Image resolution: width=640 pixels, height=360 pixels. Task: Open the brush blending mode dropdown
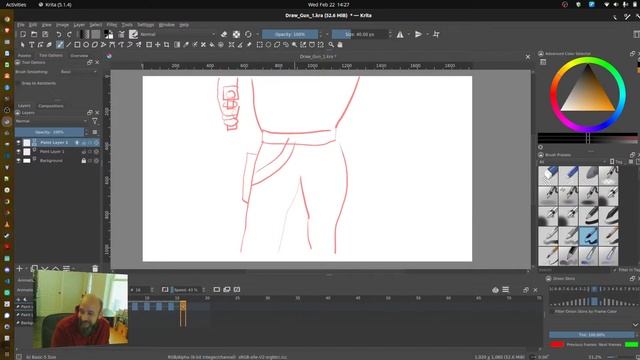click(177, 34)
